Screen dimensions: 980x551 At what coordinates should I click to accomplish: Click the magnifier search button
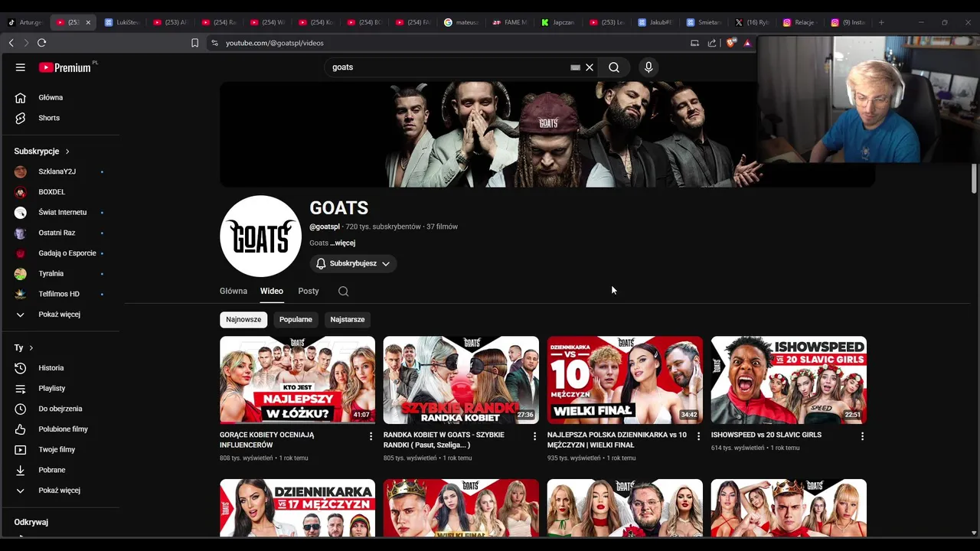pyautogui.click(x=614, y=67)
